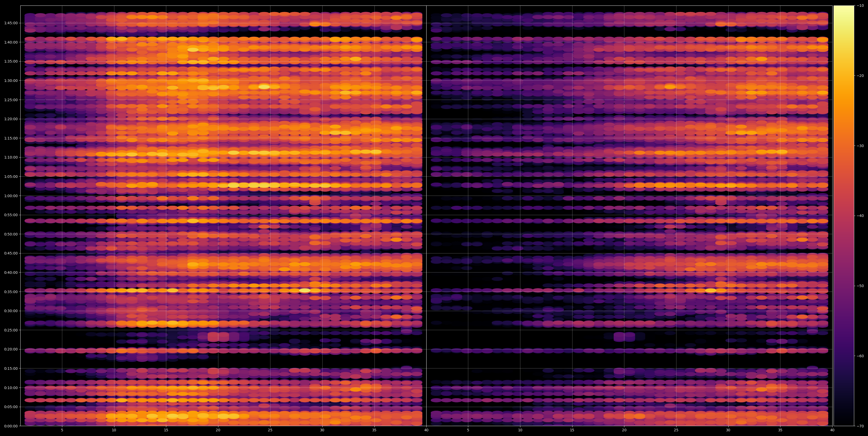Click x-axis label 25 of the left heatmap
The height and width of the screenshot is (436, 868).
(270, 430)
